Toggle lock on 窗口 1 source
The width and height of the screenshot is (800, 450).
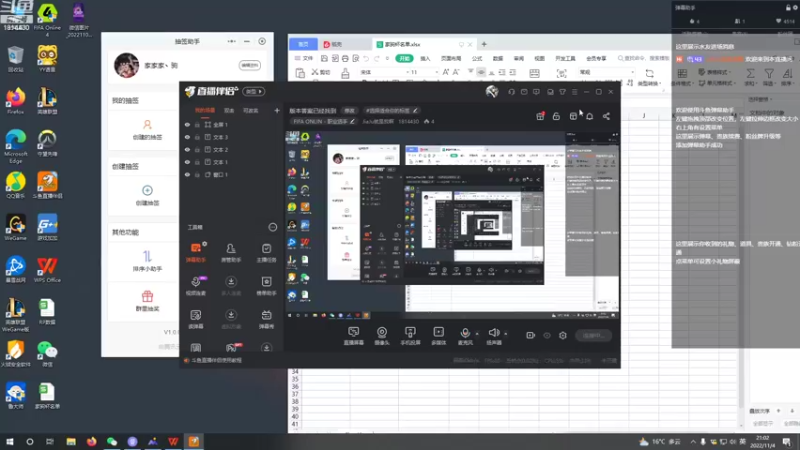(197, 174)
